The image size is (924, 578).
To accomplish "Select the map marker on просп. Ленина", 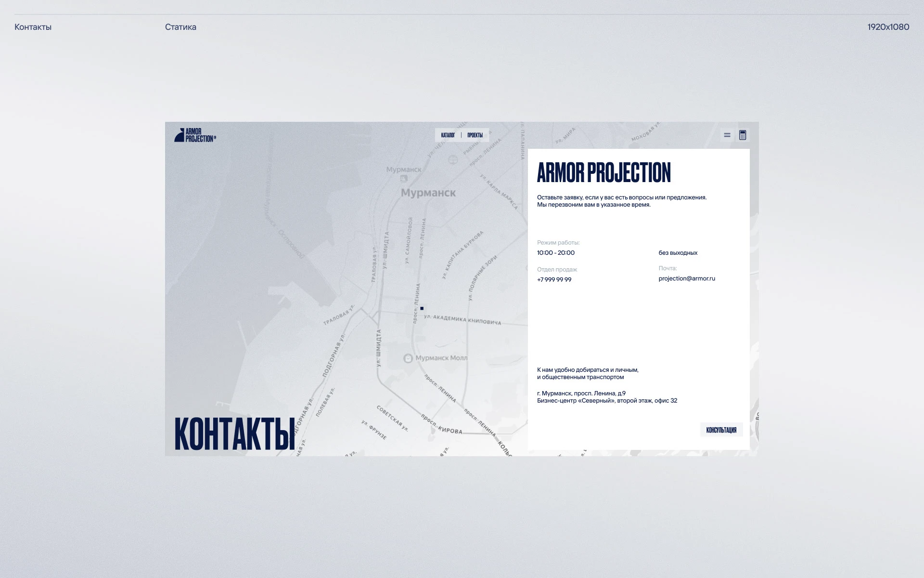I will tap(422, 308).
